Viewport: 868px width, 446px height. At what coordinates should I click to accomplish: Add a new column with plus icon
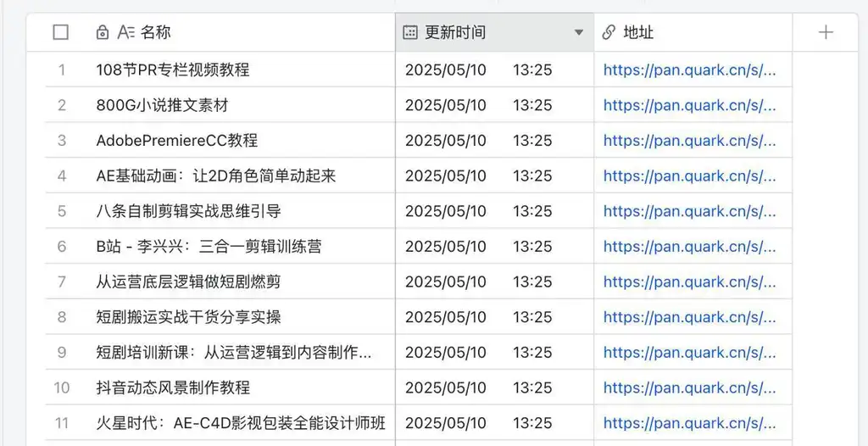coord(826,33)
